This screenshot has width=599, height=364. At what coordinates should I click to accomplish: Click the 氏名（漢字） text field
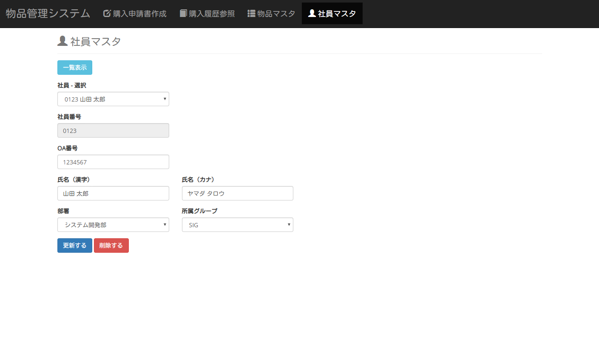point(113,193)
